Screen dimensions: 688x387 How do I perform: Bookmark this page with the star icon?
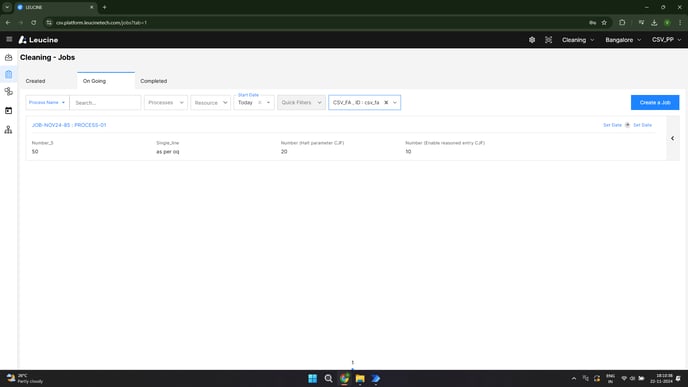604,22
